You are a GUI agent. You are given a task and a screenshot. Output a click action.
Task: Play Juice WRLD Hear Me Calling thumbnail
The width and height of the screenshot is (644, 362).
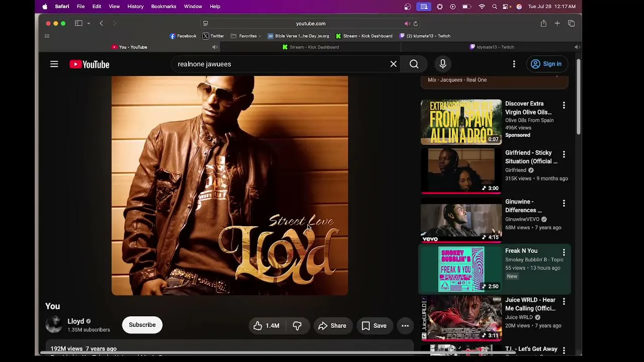pyautogui.click(x=461, y=318)
